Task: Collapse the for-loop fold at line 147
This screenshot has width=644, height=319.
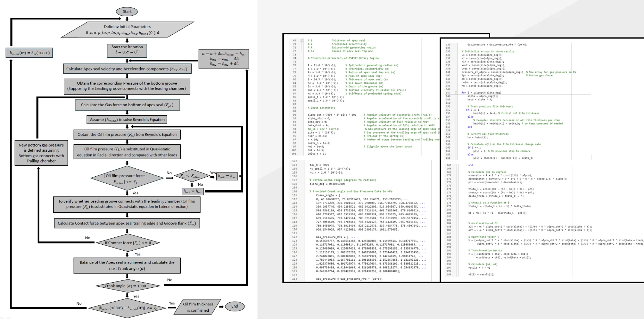Action: pos(456,93)
